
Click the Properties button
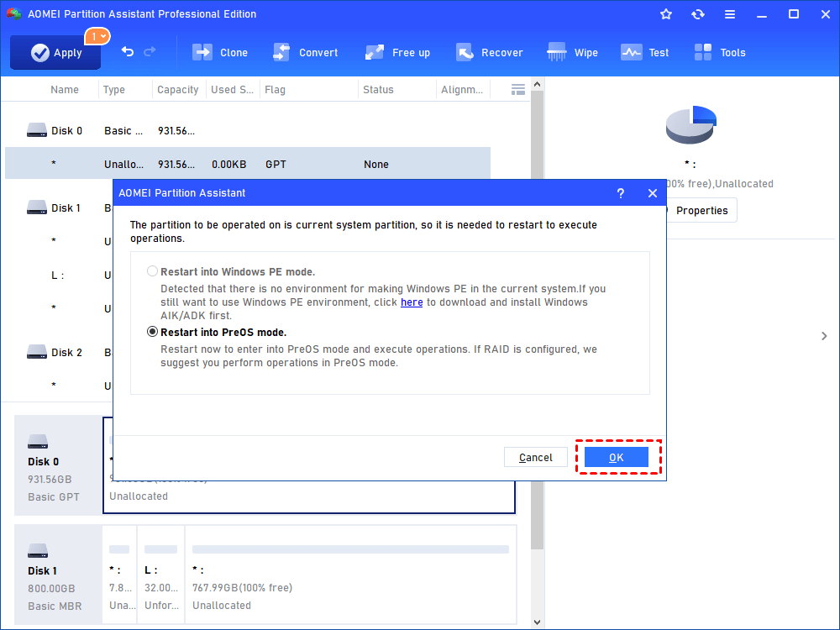click(701, 211)
